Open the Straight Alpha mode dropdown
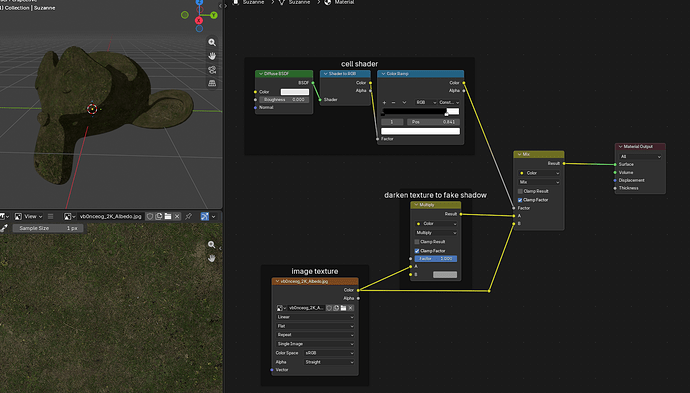The image size is (690, 393). tap(329, 362)
